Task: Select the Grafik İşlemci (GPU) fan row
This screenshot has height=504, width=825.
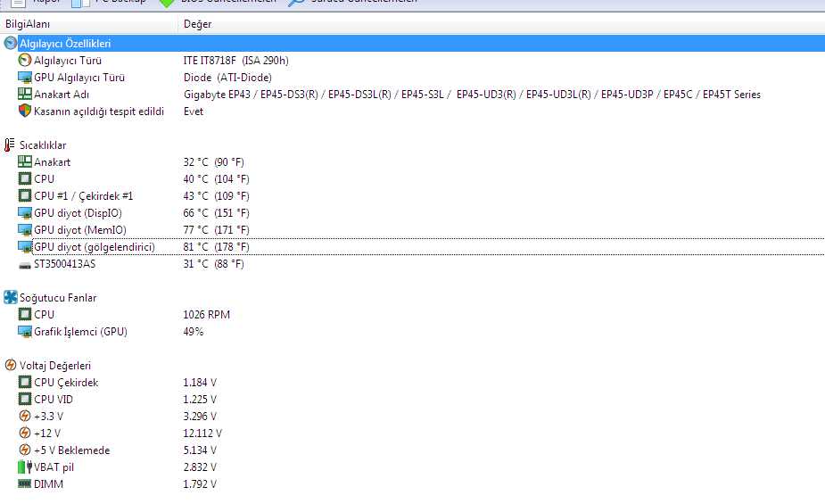Action: [80, 332]
